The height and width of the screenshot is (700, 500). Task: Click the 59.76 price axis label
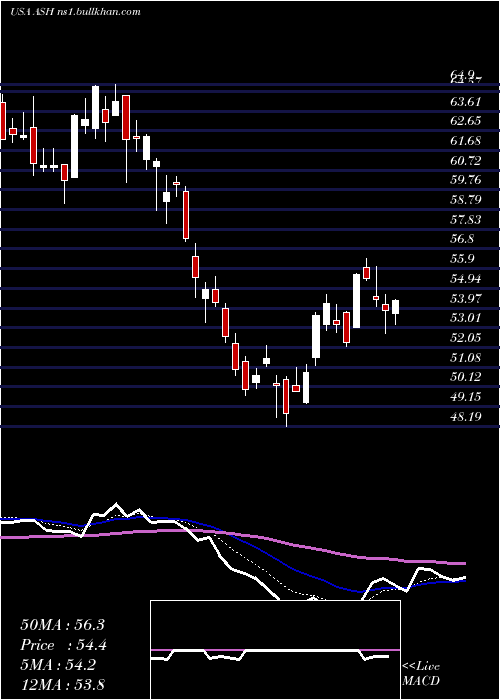[466, 180]
